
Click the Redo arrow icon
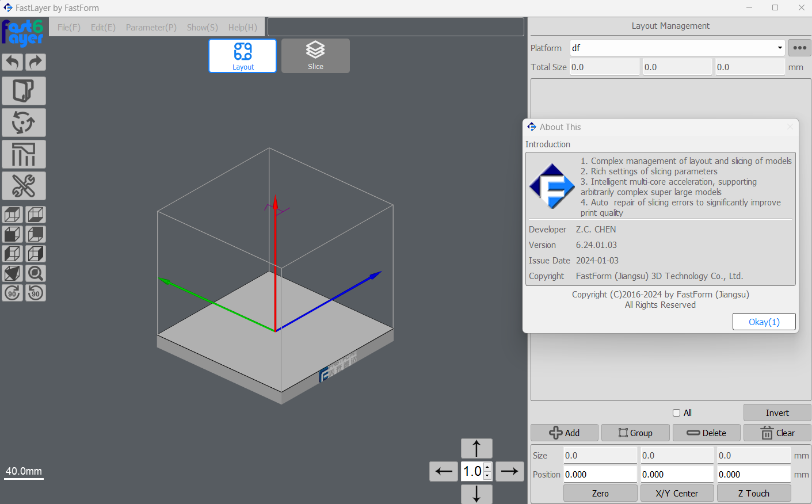pos(36,62)
